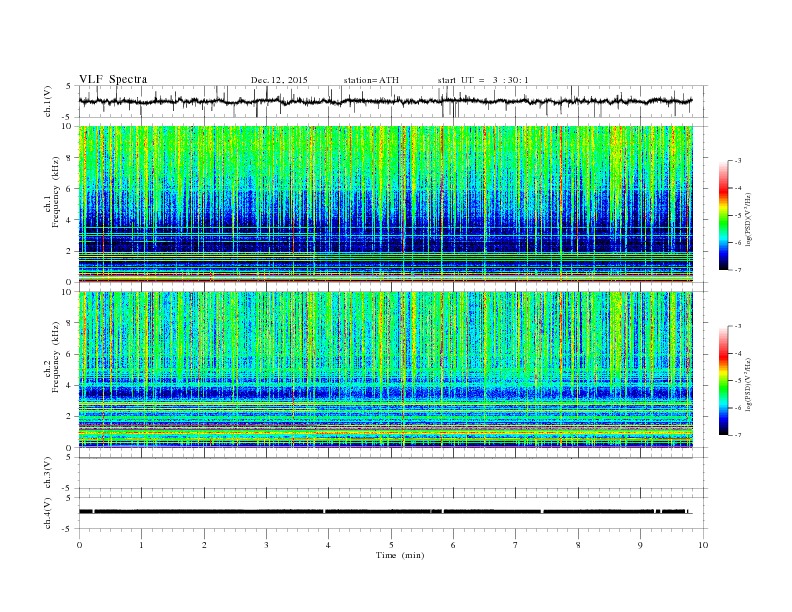This screenshot has width=792, height=612.
Task: Select the "start UT = 3 : 30: 1" text
Action: [483, 80]
